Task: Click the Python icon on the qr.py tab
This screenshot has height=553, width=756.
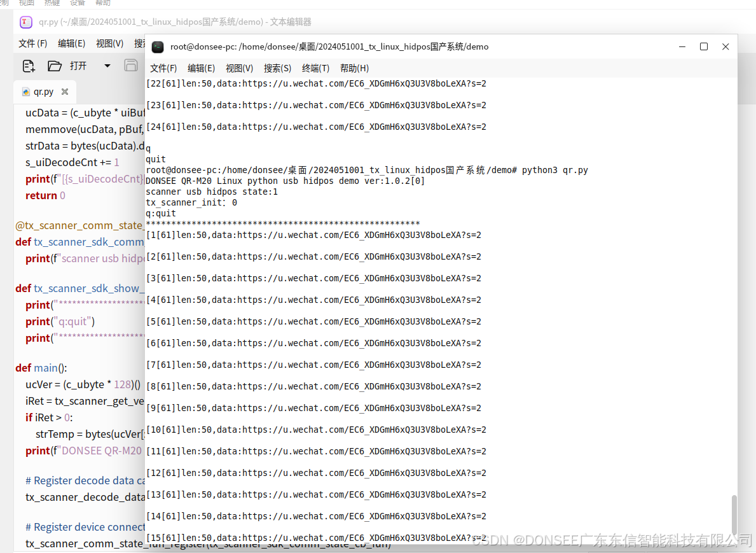Action: (26, 91)
